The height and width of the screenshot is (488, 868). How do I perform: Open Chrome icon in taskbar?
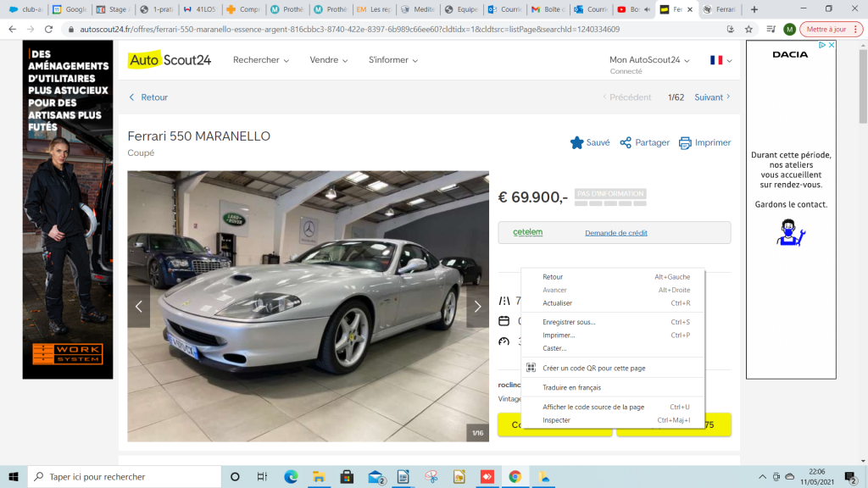coord(515,476)
